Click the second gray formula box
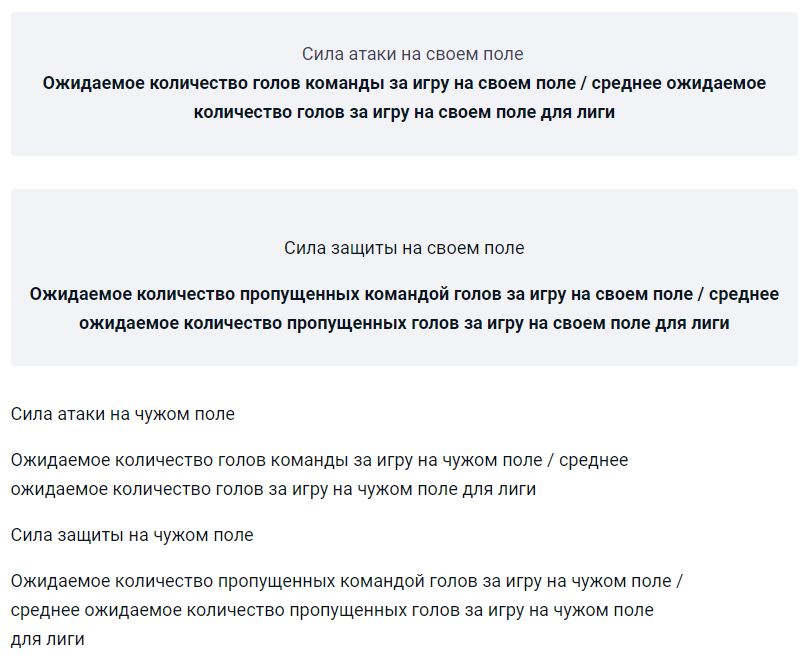The image size is (809, 665). (x=404, y=278)
